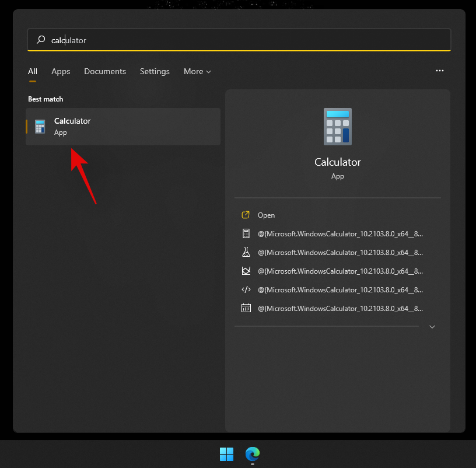Switch to the Documents filter tab
This screenshot has width=476, height=468.
pos(105,71)
